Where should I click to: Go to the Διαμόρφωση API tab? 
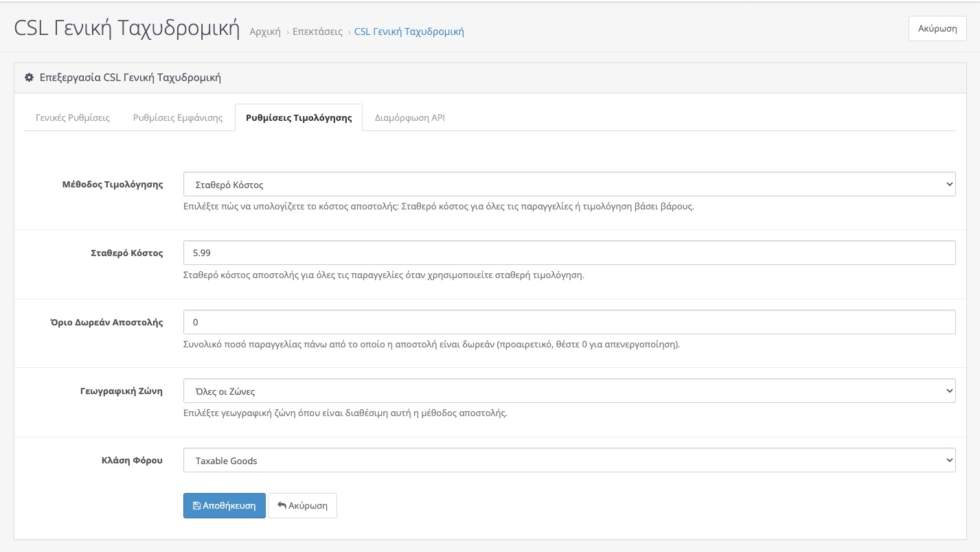410,117
